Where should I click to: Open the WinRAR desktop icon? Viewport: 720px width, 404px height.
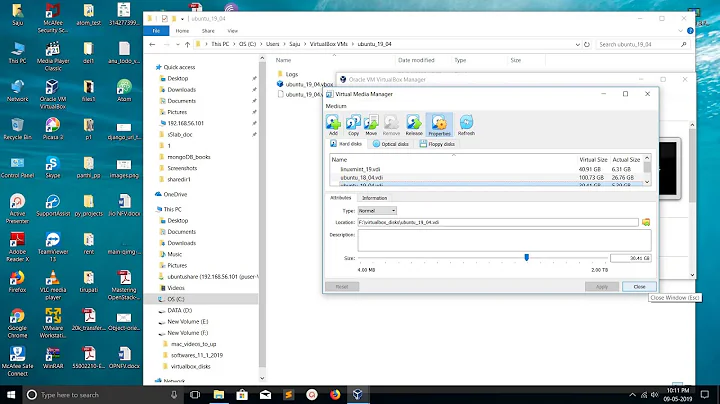point(53,358)
